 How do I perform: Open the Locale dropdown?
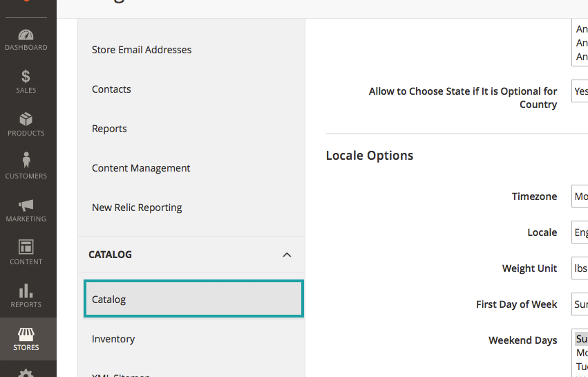580,232
